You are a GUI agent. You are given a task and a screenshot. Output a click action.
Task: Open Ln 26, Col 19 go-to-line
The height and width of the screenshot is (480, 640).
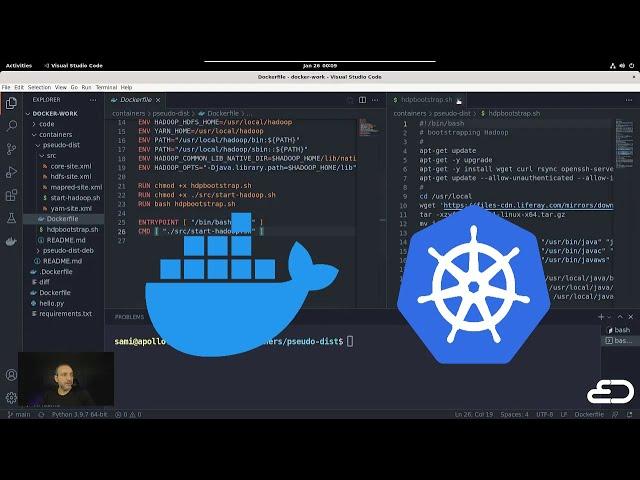pyautogui.click(x=474, y=414)
